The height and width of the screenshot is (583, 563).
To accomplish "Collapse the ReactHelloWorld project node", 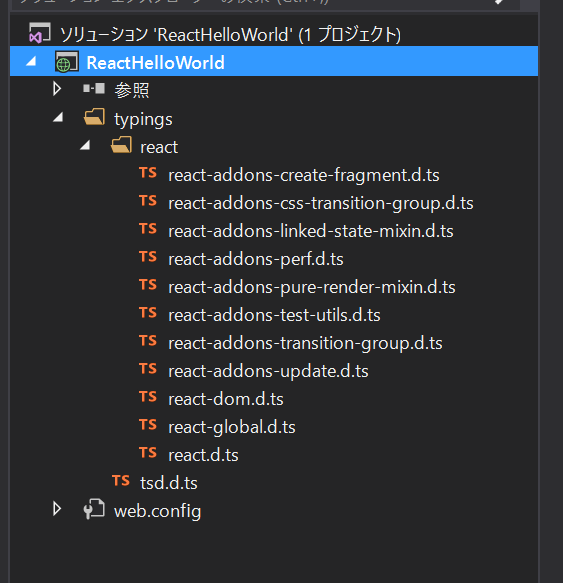I will 31,61.
